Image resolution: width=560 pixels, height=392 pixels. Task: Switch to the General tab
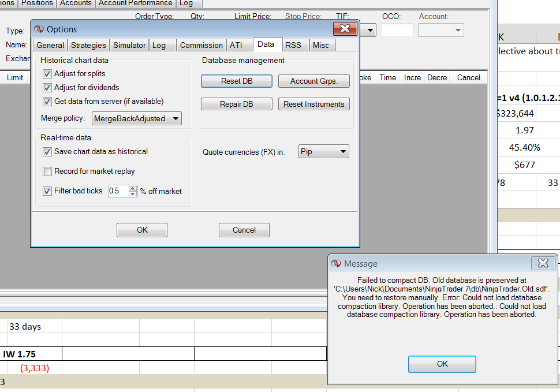pyautogui.click(x=50, y=46)
